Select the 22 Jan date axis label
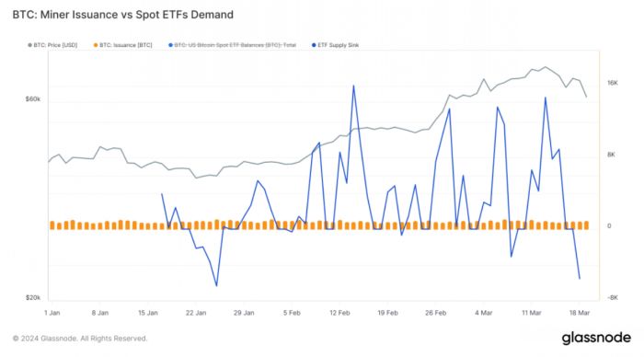This screenshot has height=357, width=644. (196, 313)
